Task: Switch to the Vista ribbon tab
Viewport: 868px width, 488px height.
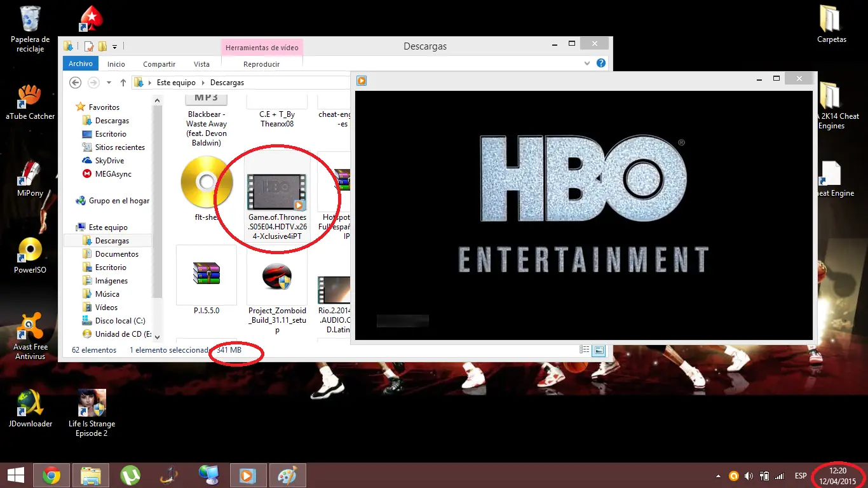Action: coord(201,64)
